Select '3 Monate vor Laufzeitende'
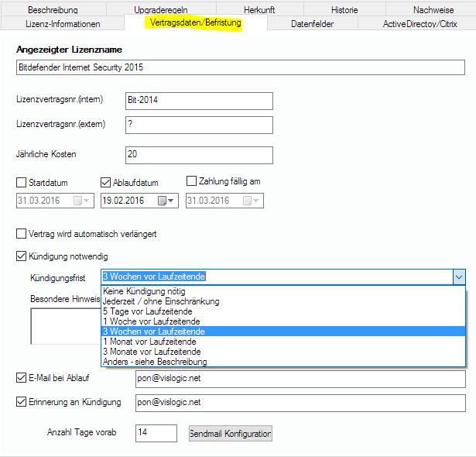476x457 pixels. pos(283,351)
